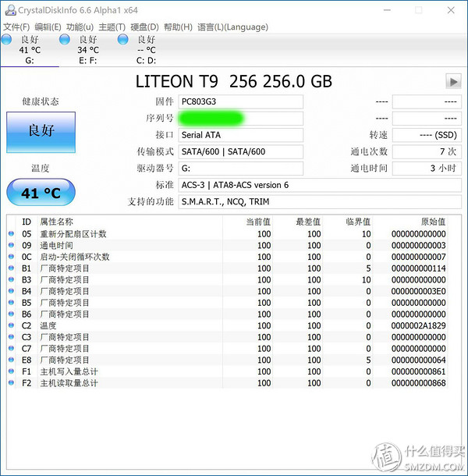Click status dot of attribute C7 row
The image size is (468, 476).
[x=11, y=349]
